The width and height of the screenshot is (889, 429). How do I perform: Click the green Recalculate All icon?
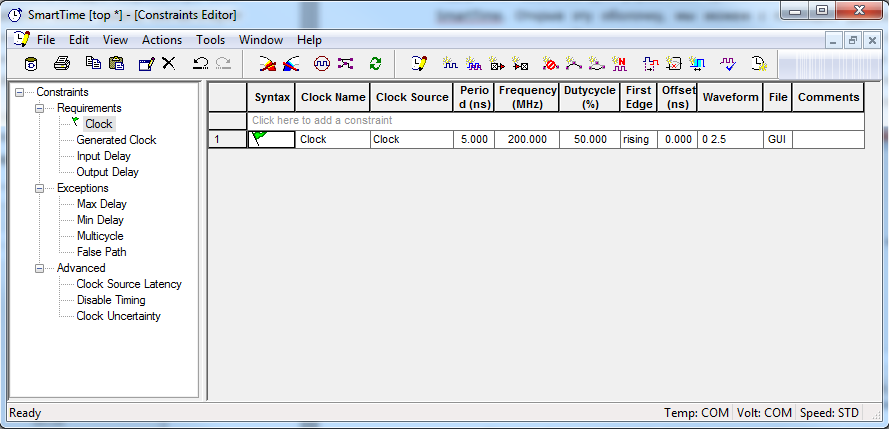(375, 63)
